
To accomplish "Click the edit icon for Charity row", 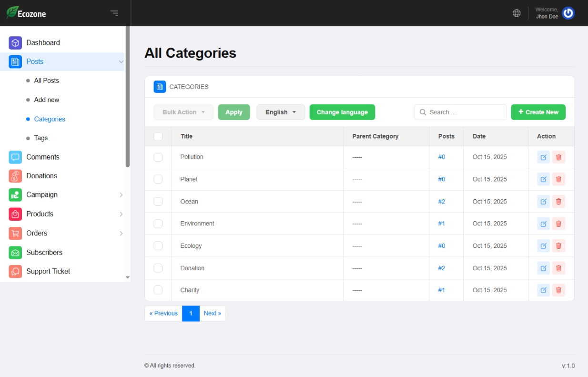I will [543, 290].
